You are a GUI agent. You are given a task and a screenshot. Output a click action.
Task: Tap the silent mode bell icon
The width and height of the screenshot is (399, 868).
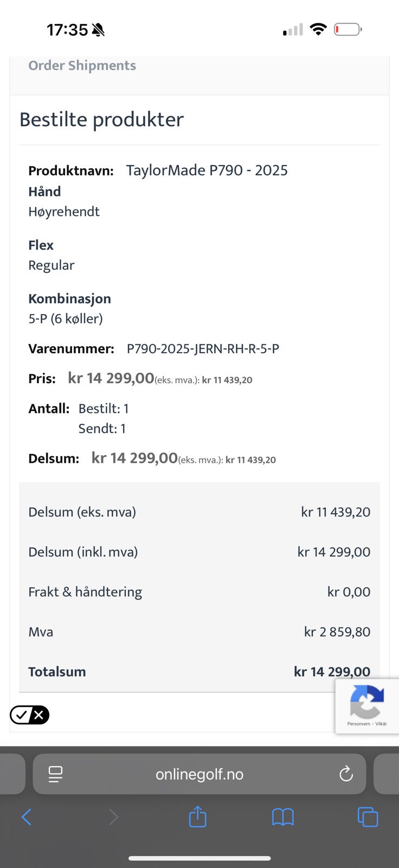[98, 30]
